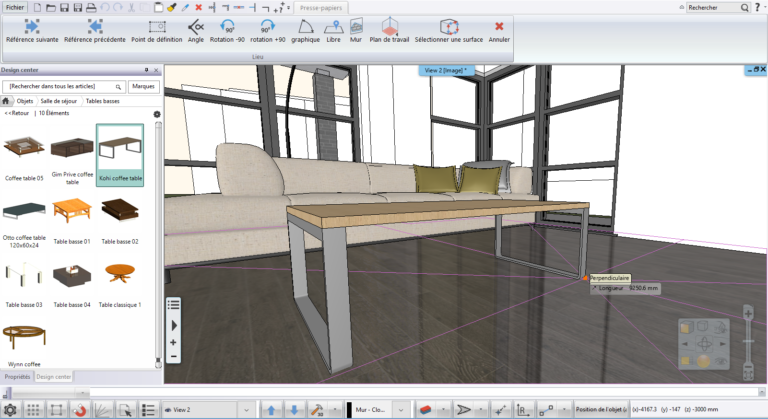Click the 3D hammer build icon
The width and height of the screenshot is (768, 419).
317,410
